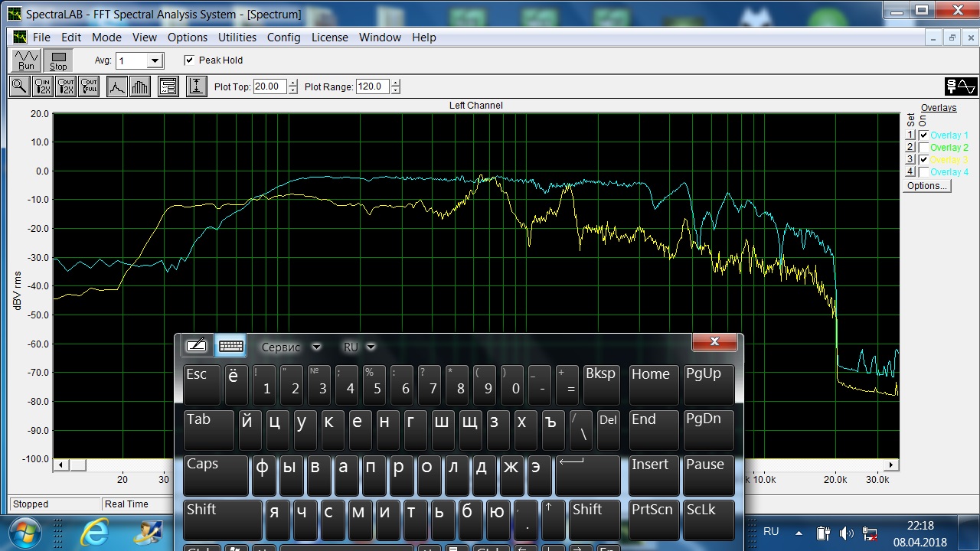
Task: Select Zoom In 2X tool
Action: [x=42, y=86]
